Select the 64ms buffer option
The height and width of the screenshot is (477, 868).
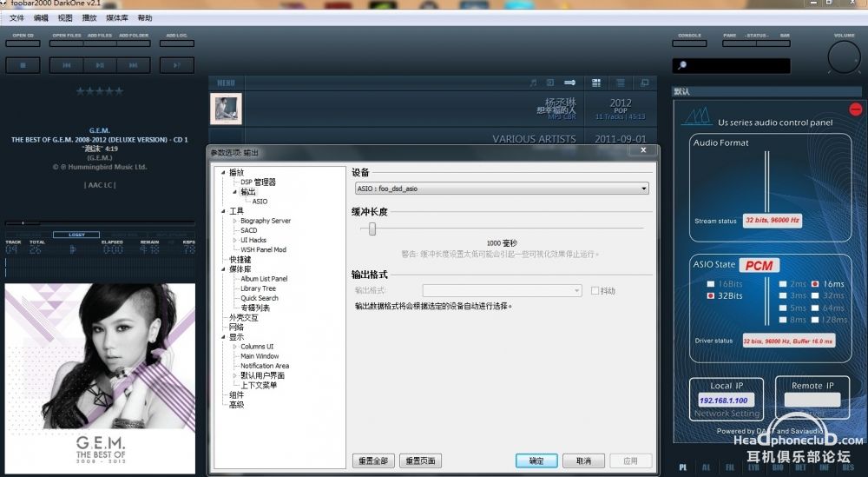815,308
